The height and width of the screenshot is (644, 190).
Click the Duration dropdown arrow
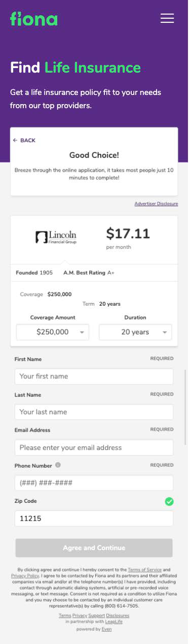[165, 333]
